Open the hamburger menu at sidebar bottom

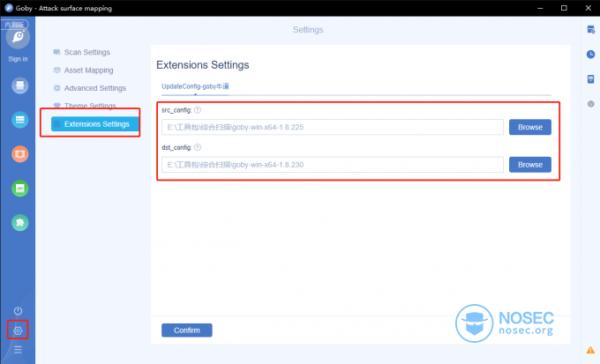pos(18,350)
